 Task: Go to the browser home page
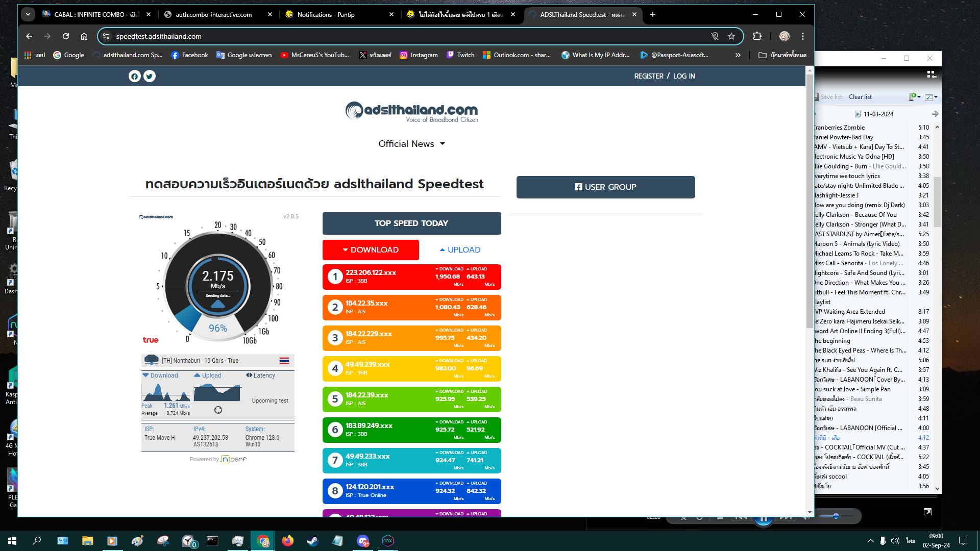(84, 36)
